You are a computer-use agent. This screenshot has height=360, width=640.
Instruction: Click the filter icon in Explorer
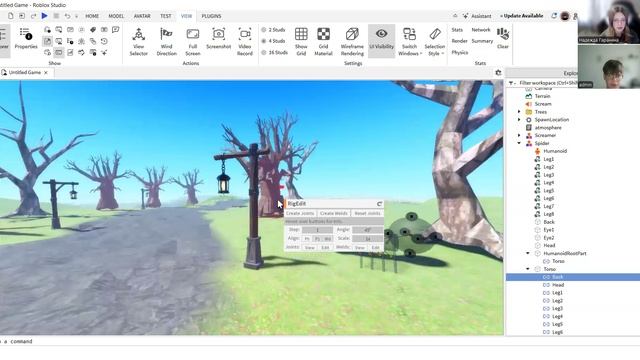point(511,83)
